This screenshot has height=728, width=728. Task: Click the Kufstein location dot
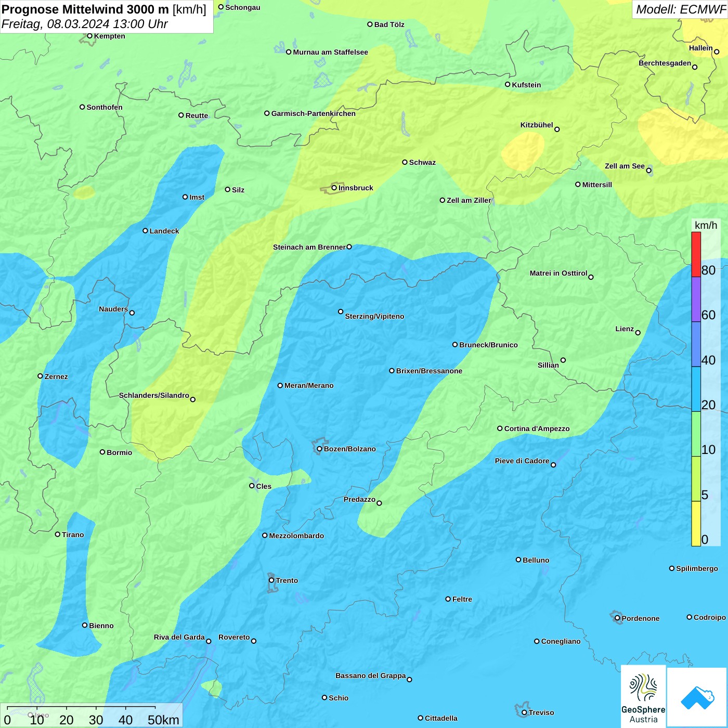click(508, 84)
